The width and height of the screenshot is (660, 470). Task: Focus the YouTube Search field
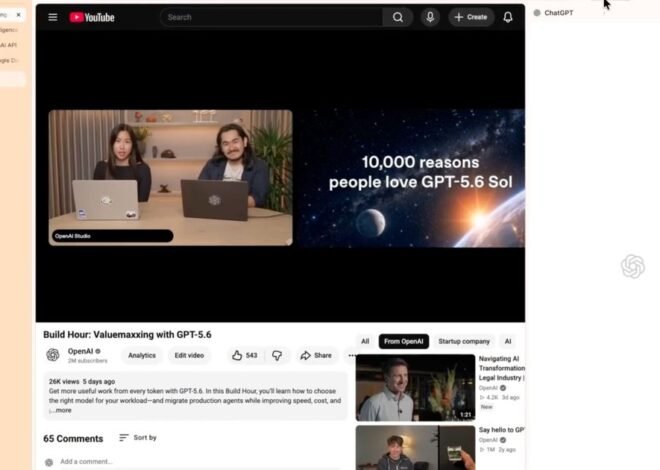(x=271, y=17)
